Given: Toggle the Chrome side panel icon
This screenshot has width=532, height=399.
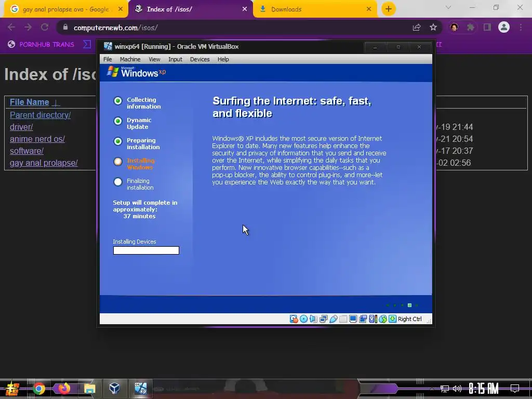Looking at the screenshot, I should (x=487, y=27).
